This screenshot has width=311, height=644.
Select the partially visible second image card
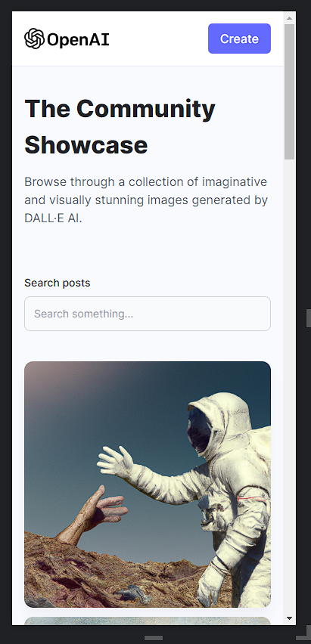(148, 621)
